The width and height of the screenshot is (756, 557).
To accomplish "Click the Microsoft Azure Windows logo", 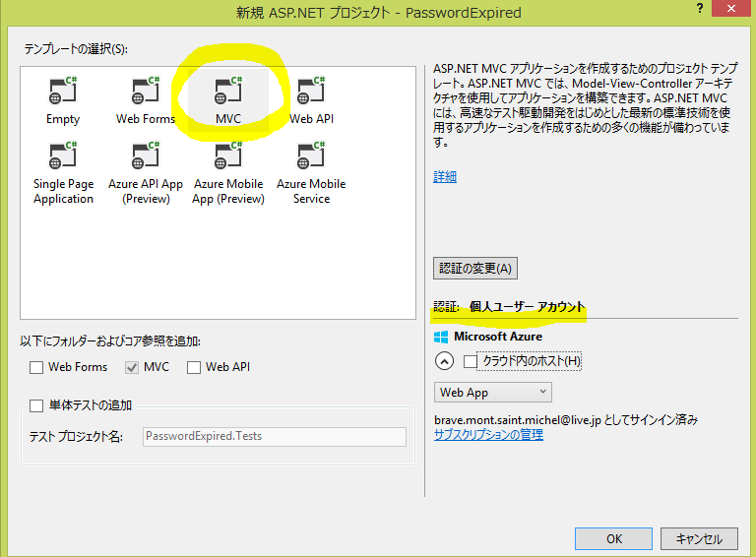I will pos(441,337).
